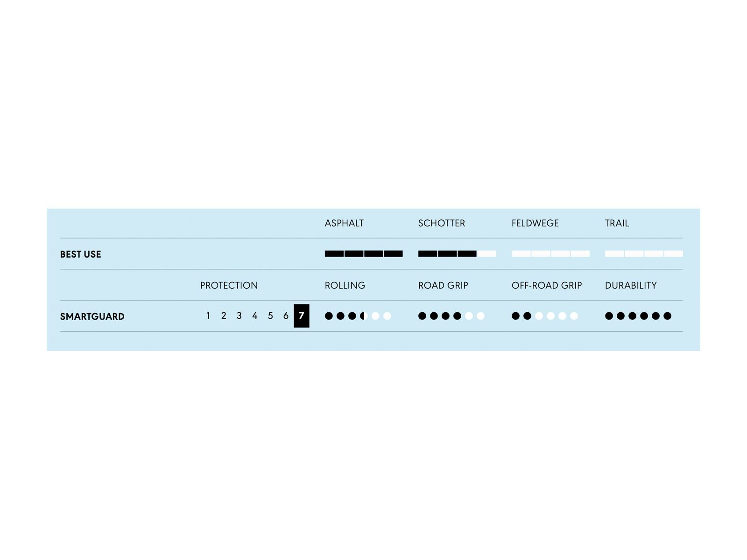Screen dimensions: 747x560
Task: Click the PROTECTION column header
Action: pyautogui.click(x=229, y=286)
